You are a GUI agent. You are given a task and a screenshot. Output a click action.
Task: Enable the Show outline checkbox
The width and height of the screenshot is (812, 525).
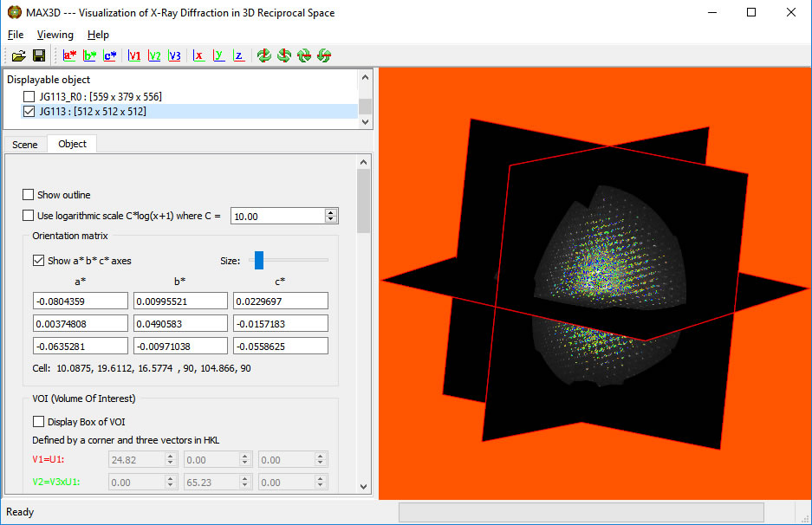click(x=27, y=194)
